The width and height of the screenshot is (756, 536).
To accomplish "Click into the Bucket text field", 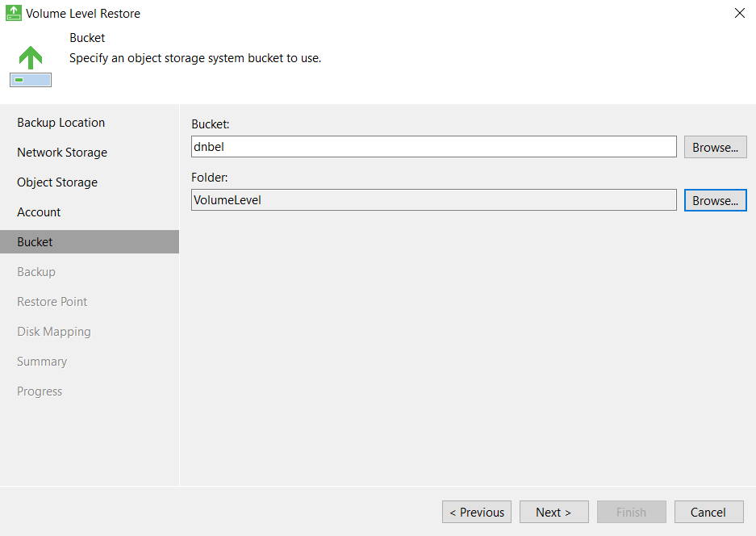I will 433,147.
